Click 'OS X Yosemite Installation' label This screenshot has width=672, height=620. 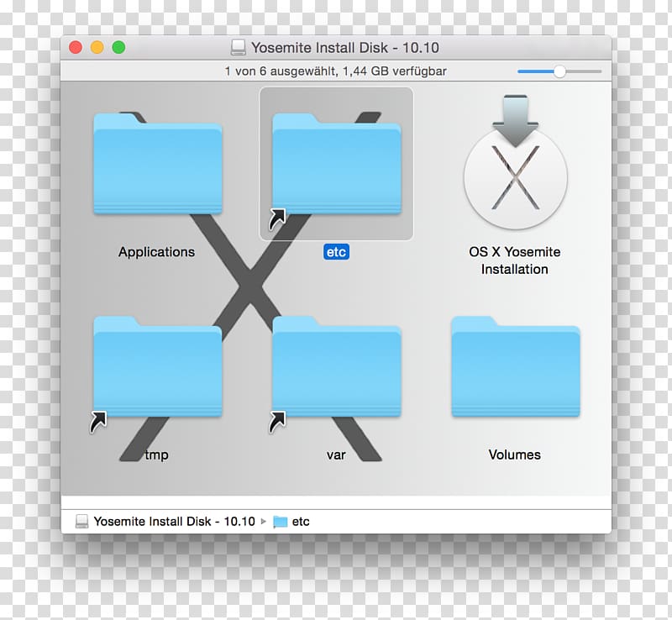tap(515, 260)
